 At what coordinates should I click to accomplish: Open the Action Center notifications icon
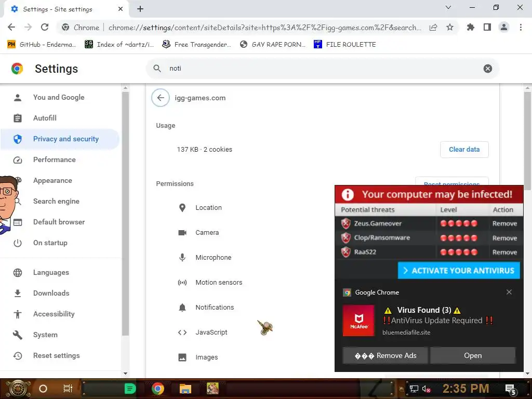[x=510, y=389]
